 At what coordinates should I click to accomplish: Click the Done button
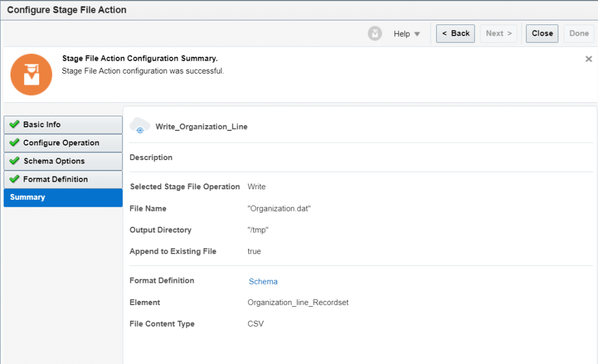[579, 33]
